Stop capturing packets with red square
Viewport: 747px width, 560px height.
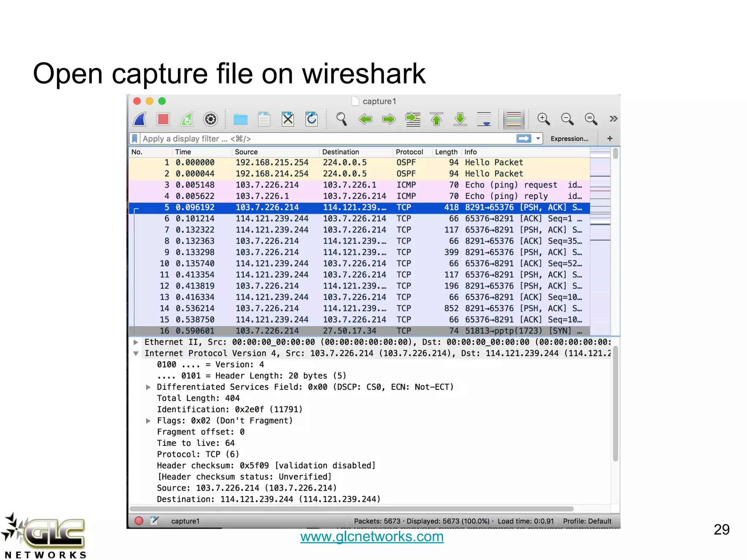click(163, 119)
